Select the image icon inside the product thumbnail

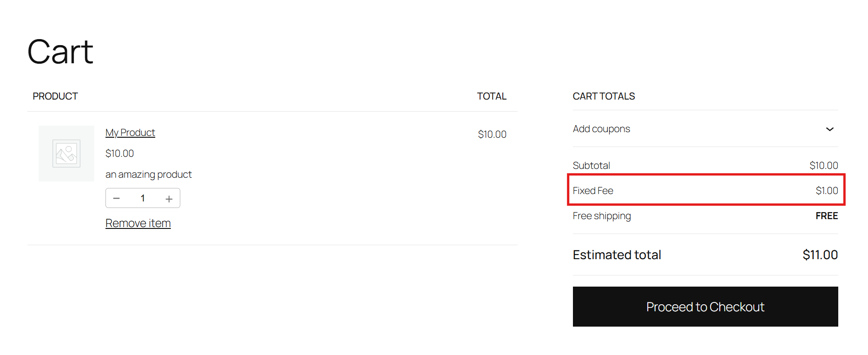pyautogui.click(x=66, y=153)
